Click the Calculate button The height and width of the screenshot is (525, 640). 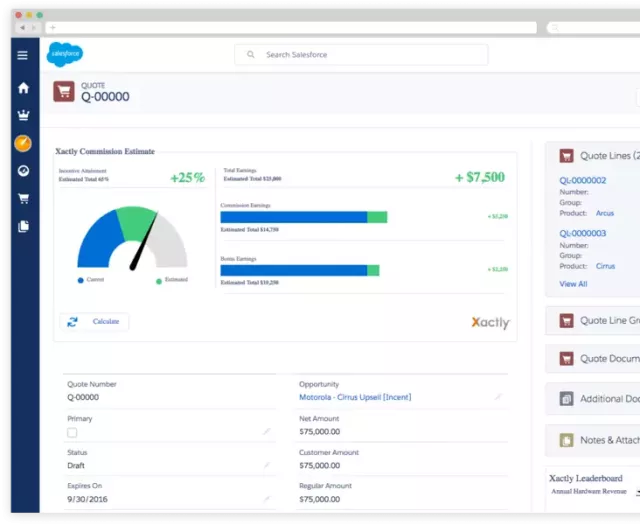click(95, 321)
